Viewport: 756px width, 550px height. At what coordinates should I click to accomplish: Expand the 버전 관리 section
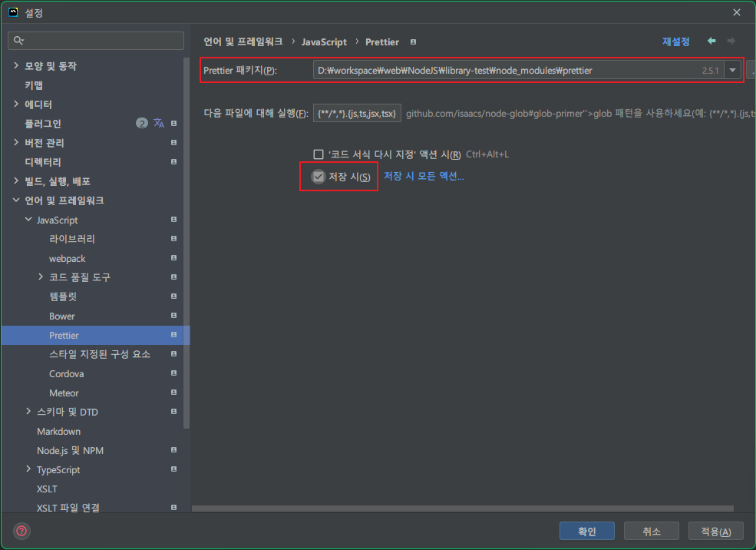click(x=16, y=142)
